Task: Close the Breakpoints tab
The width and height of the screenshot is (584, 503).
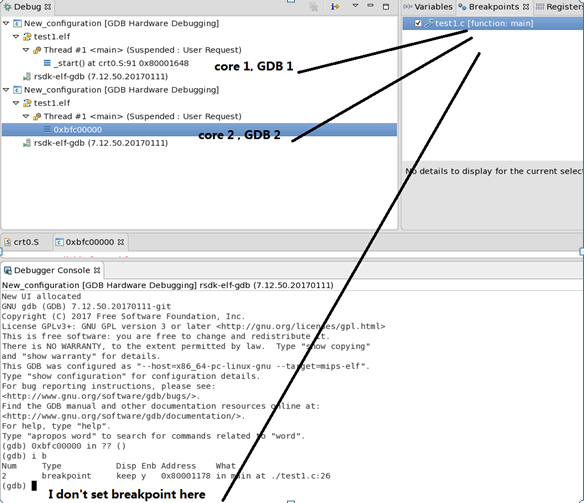Action: [x=526, y=7]
